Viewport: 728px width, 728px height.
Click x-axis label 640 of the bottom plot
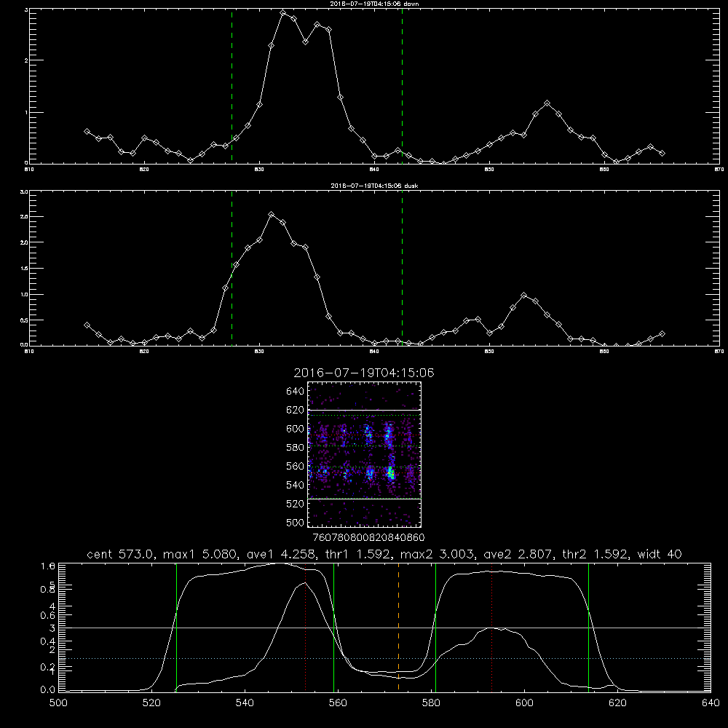pyautogui.click(x=711, y=703)
